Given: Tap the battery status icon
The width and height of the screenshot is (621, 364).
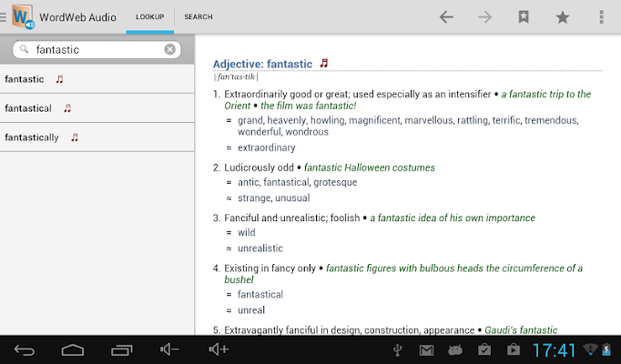Looking at the screenshot, I should point(606,349).
